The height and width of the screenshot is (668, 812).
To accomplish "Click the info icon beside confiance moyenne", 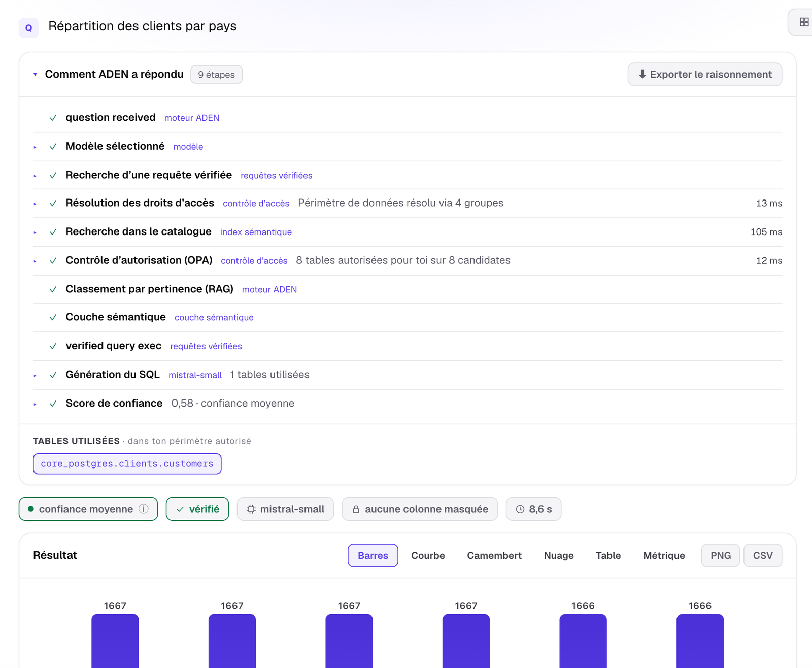I will point(144,509).
